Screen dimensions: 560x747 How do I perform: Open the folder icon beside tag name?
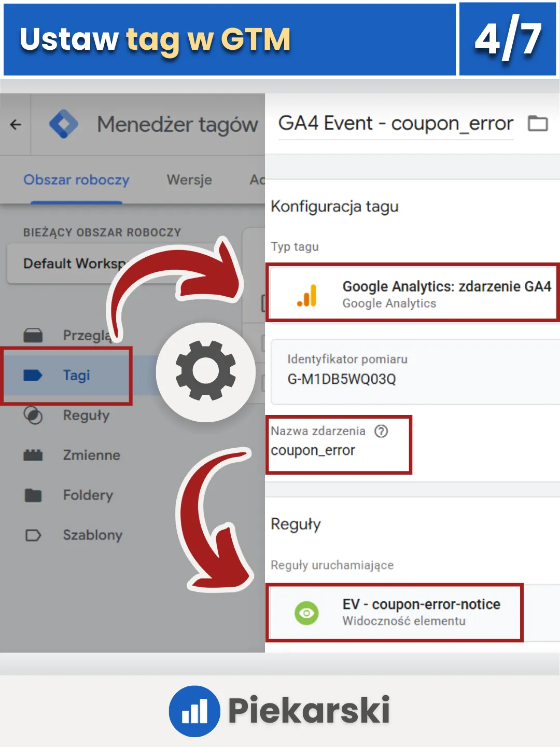tap(538, 124)
